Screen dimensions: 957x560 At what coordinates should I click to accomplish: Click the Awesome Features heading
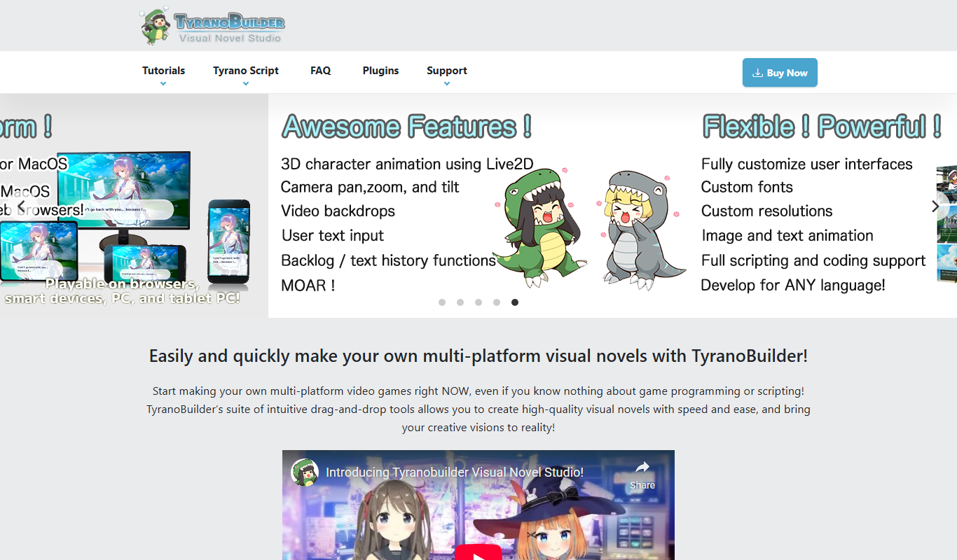407,127
